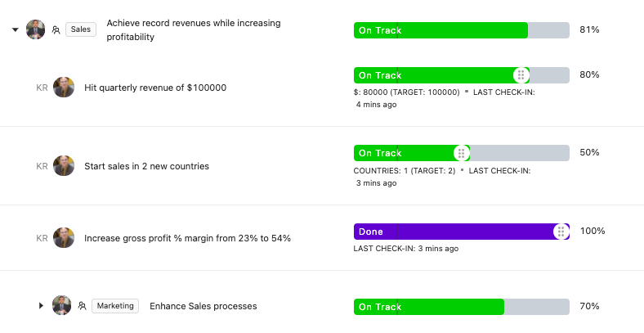The width and height of the screenshot is (644, 333).
Task: Open the gross profit margin key result
Action: [x=187, y=238]
